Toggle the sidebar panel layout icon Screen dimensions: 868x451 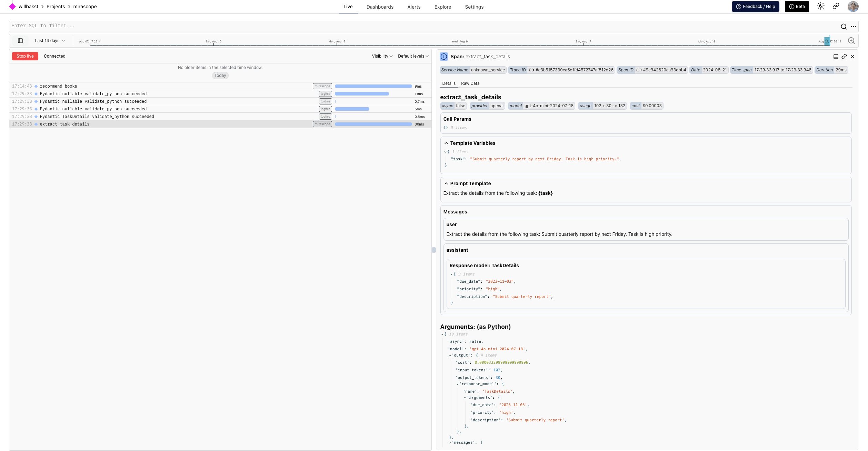(x=20, y=41)
